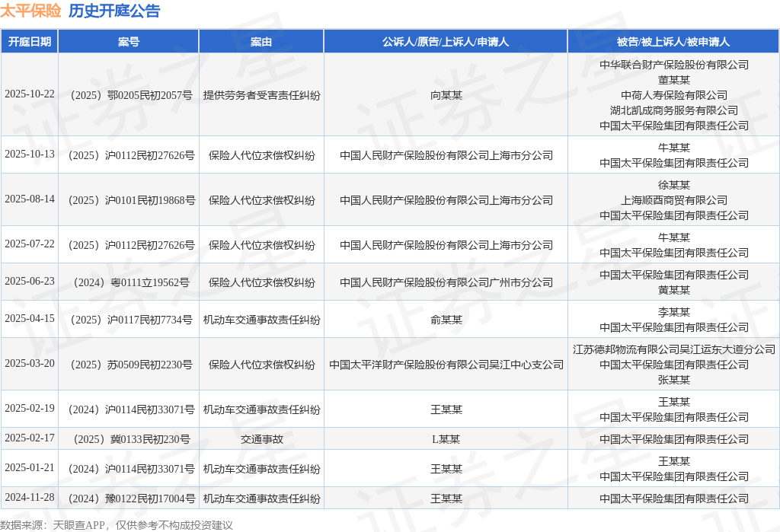Click defendant 黄某某
Viewport: 780px width, 532px height.
coord(673,290)
